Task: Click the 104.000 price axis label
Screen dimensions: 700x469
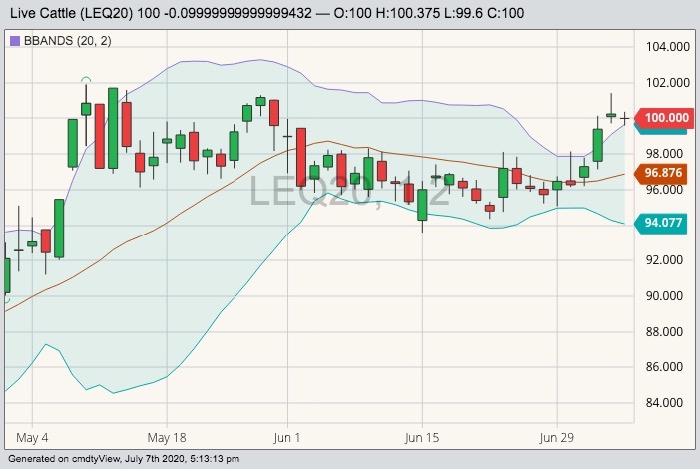Action: [667, 47]
